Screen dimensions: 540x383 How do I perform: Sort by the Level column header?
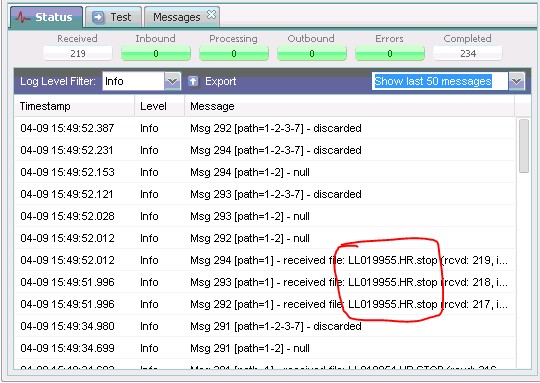[x=159, y=106]
